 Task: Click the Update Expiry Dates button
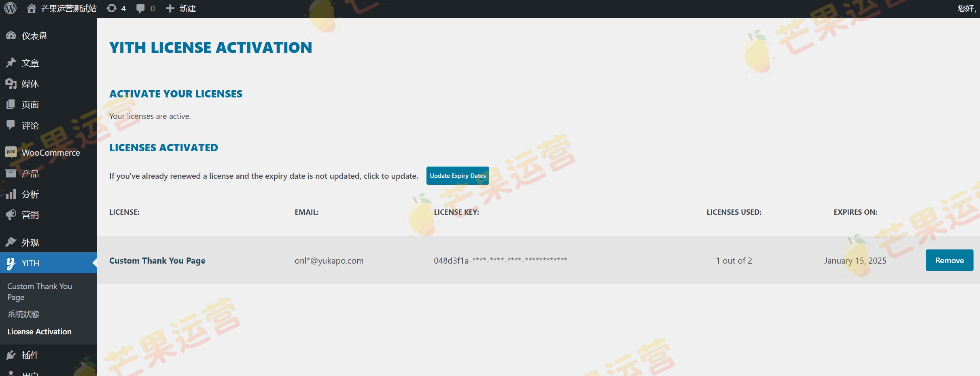[457, 175]
